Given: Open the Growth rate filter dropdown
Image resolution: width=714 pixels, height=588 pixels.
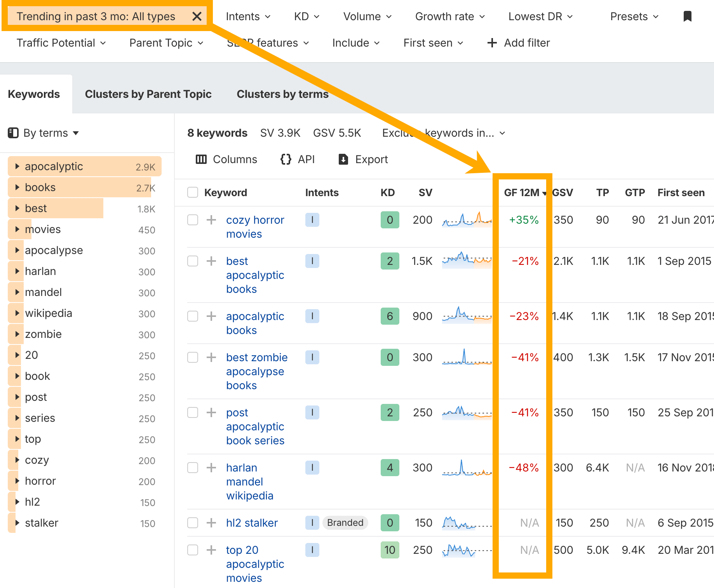Looking at the screenshot, I should point(450,16).
